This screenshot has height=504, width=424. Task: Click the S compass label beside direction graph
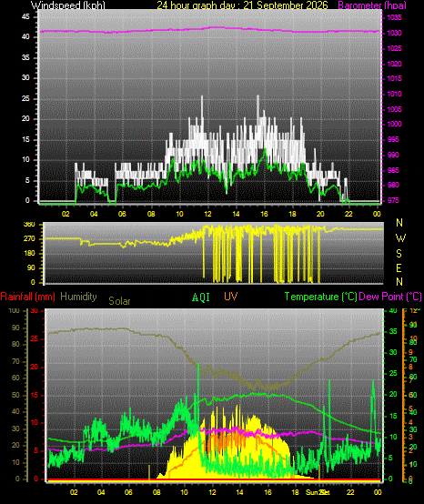[399, 254]
